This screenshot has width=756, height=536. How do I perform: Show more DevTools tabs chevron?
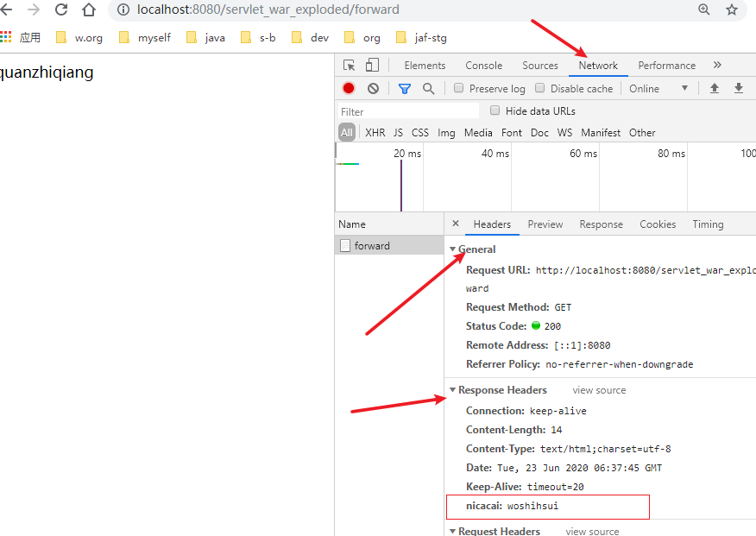[717, 65]
